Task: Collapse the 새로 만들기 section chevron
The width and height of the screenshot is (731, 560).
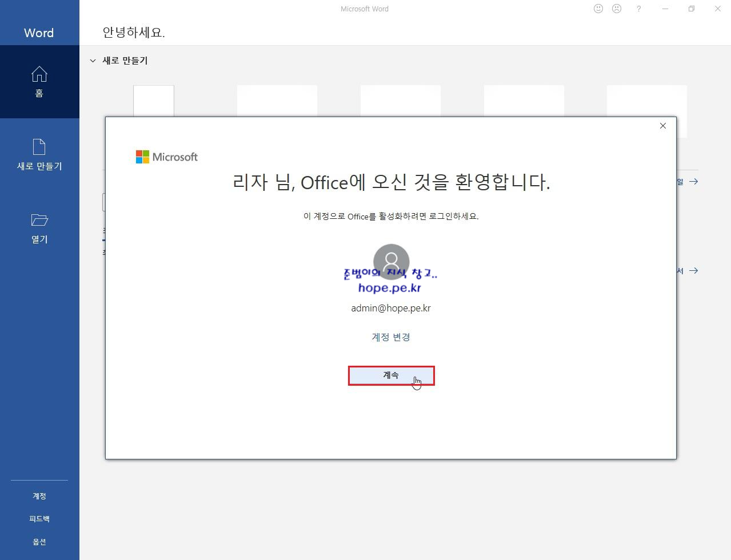Action: coord(93,61)
